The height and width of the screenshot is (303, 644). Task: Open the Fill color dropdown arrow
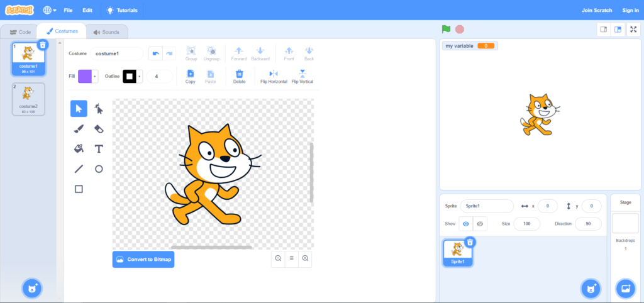(x=96, y=76)
